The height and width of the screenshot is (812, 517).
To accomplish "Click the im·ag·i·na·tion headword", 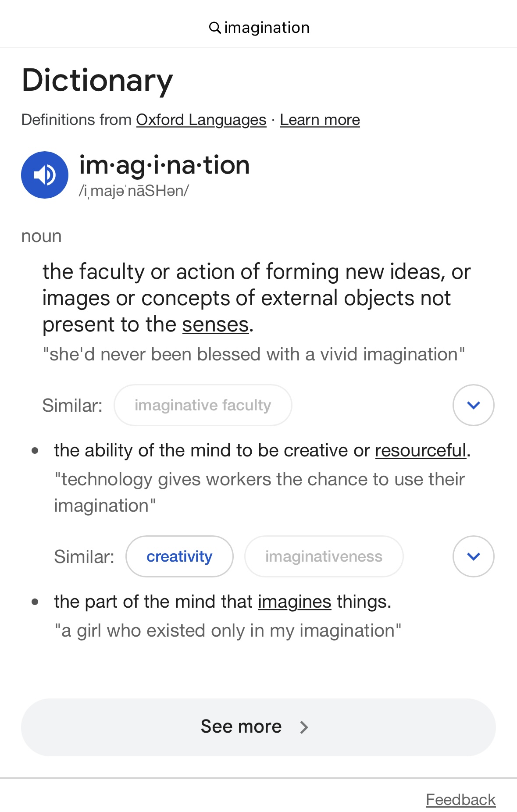I will point(164,165).
